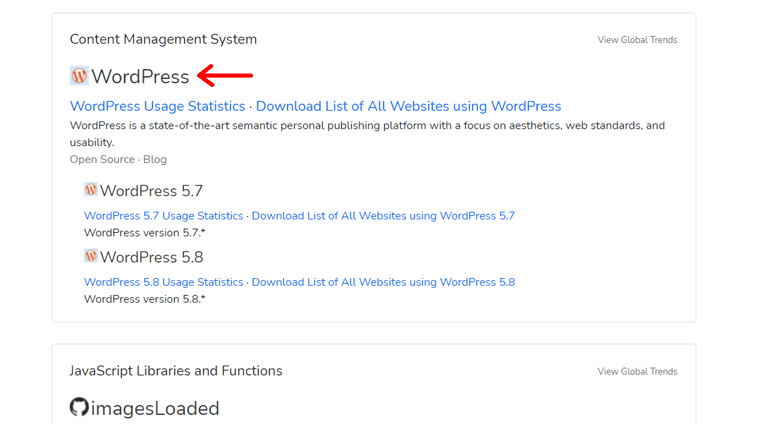Open WordPress Usage Statistics link
This screenshot has width=760, height=424.
pos(157,106)
